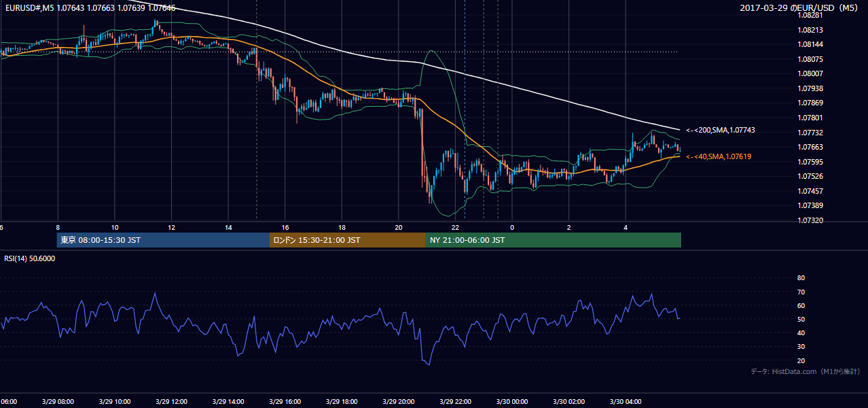Click hour label 16 under price chart

click(x=285, y=227)
